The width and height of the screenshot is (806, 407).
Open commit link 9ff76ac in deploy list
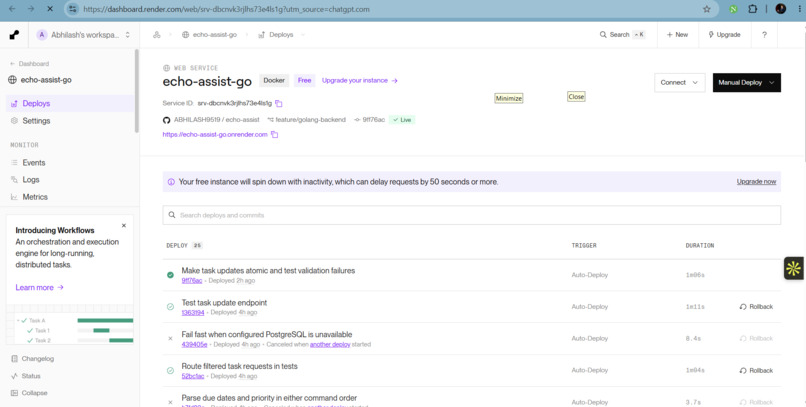tap(192, 281)
